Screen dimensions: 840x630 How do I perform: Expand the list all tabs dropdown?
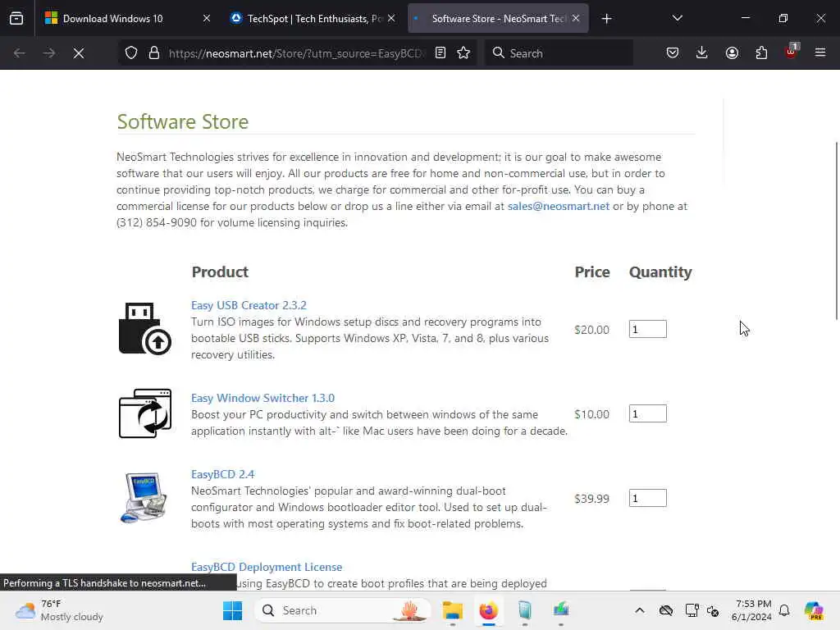click(677, 18)
